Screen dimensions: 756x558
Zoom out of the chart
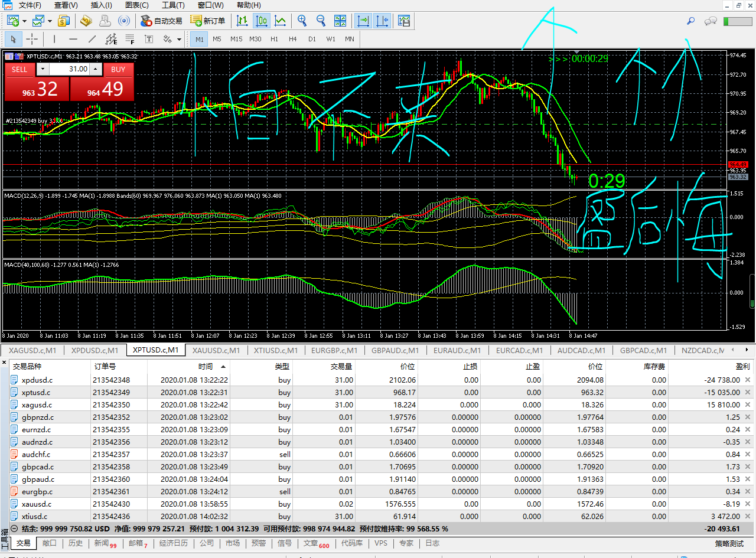(x=321, y=21)
